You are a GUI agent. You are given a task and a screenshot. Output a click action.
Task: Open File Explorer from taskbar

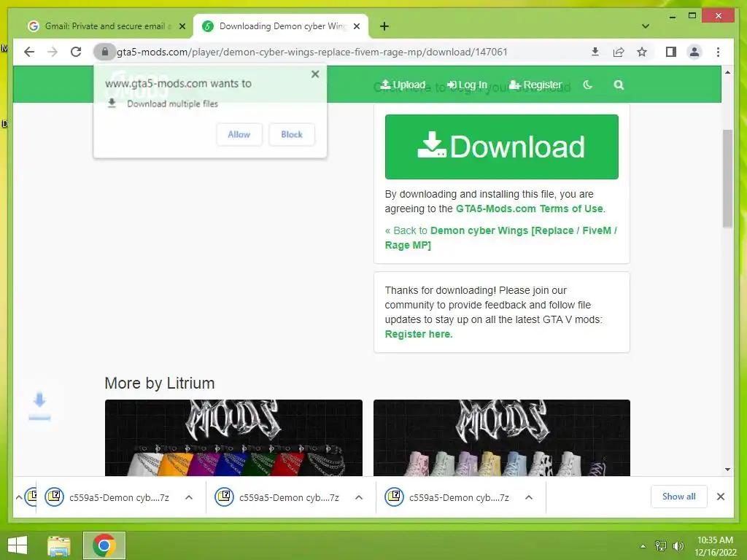[x=58, y=545]
